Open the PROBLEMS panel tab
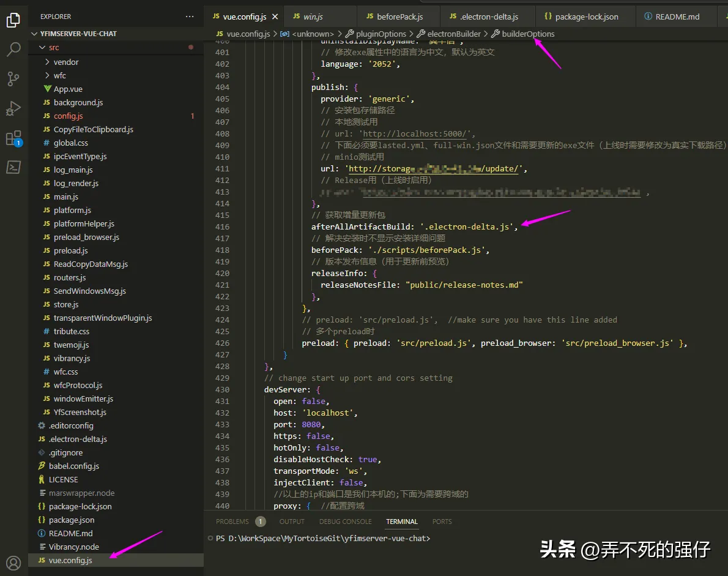The height and width of the screenshot is (576, 728). coord(232,522)
